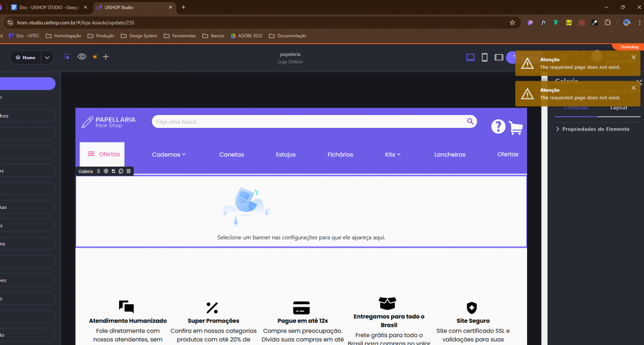The width and height of the screenshot is (644, 345).
Task: Open the Home page dropdown arrow
Action: [x=47, y=57]
